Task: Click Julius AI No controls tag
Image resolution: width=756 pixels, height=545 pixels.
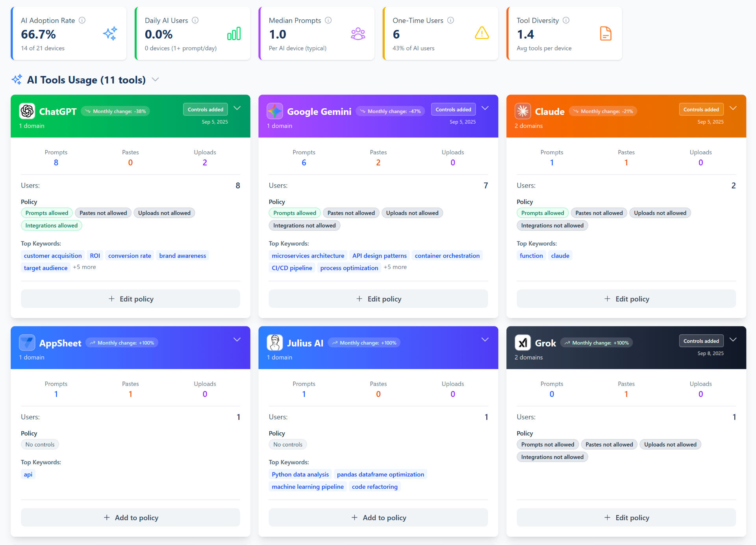Action: click(288, 444)
